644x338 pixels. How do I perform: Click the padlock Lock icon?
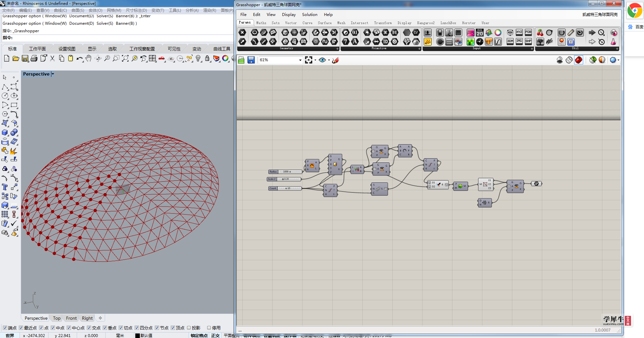(207, 58)
